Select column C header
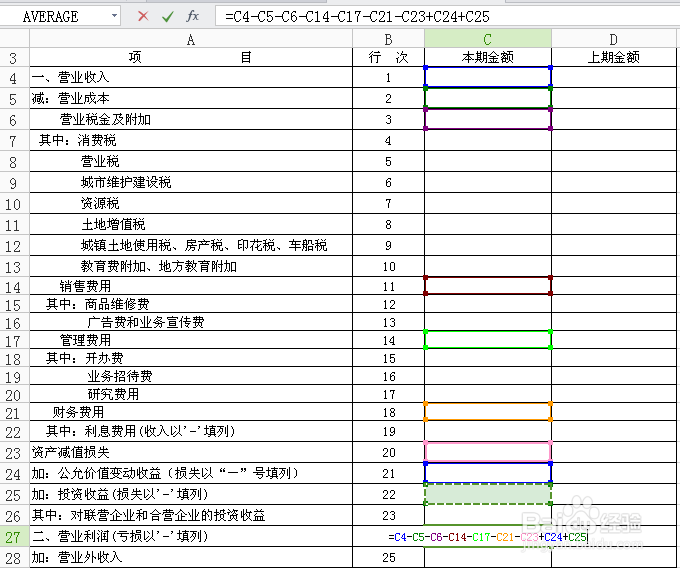 [x=487, y=39]
